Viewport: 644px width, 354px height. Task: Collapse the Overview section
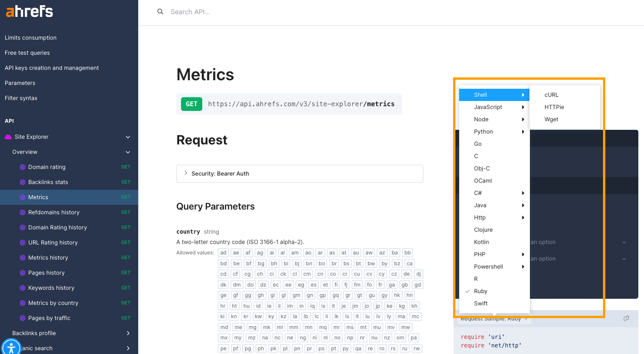pyautogui.click(x=127, y=152)
